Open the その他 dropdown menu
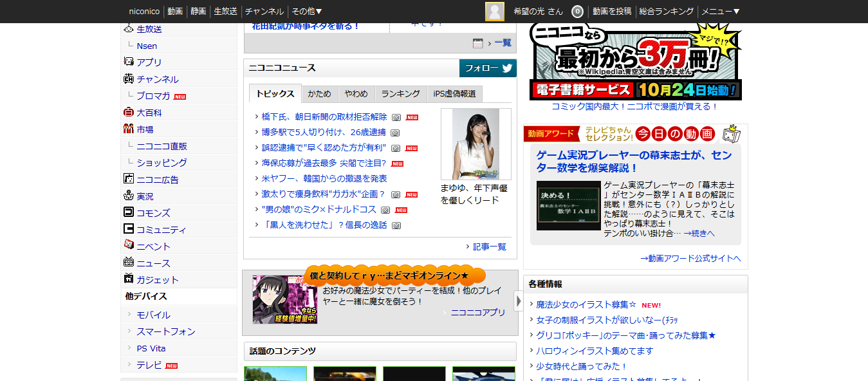 pos(307,12)
